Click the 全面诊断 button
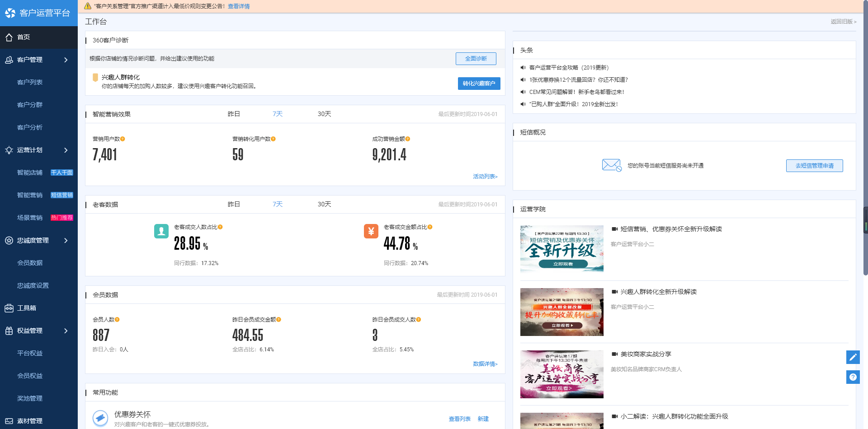Screen dimensions: 868x429 point(476,59)
